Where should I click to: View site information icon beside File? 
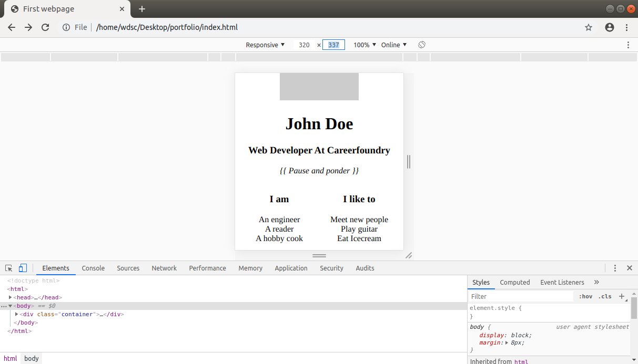pyautogui.click(x=66, y=27)
